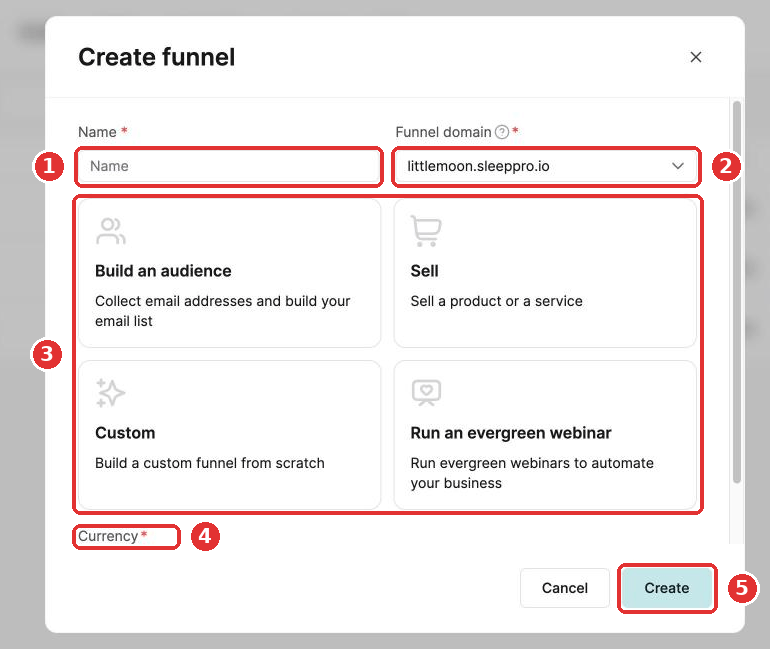This screenshot has height=649, width=770.
Task: Click 'Collect email addresses' description text
Action: pyautogui.click(x=222, y=311)
